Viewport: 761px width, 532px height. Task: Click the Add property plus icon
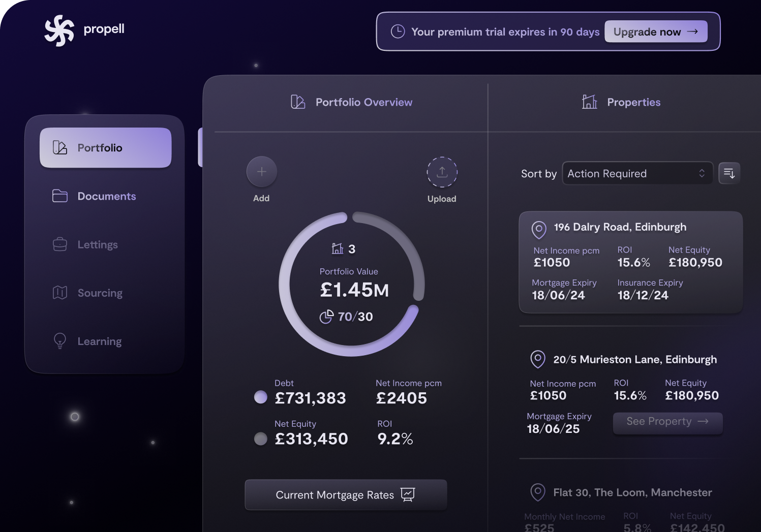[261, 171]
